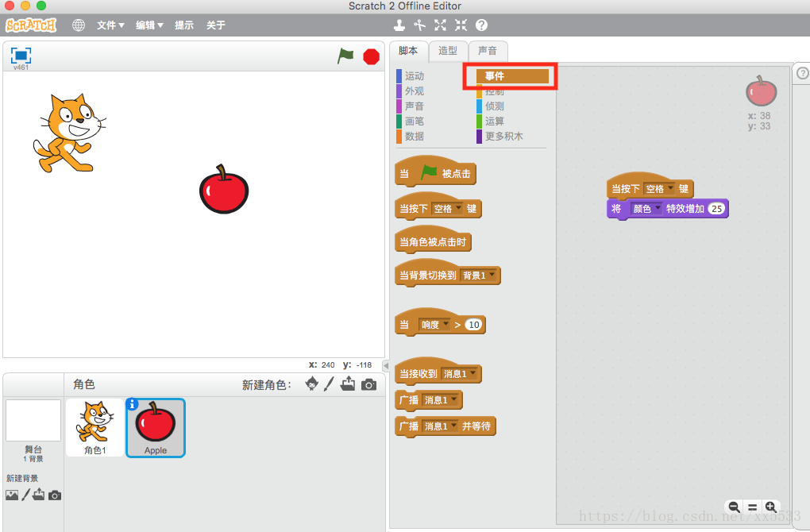Open 颜色 effect dropdown in script block
This screenshot has height=532, width=810.
click(x=646, y=209)
